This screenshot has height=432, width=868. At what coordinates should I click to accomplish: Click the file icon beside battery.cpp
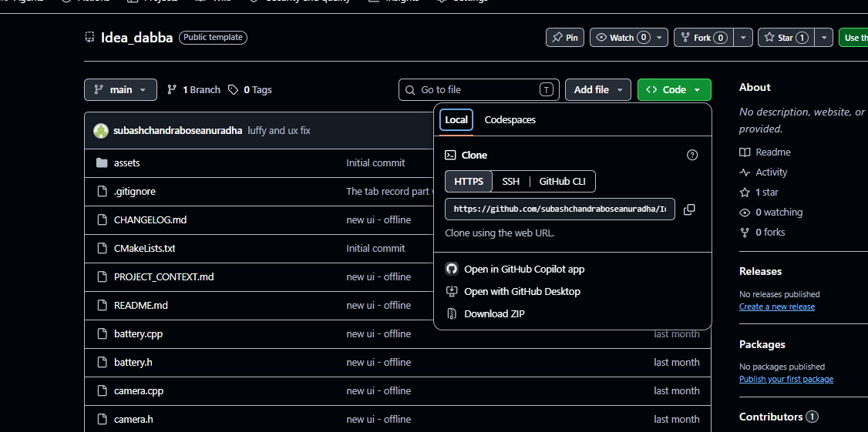click(101, 334)
